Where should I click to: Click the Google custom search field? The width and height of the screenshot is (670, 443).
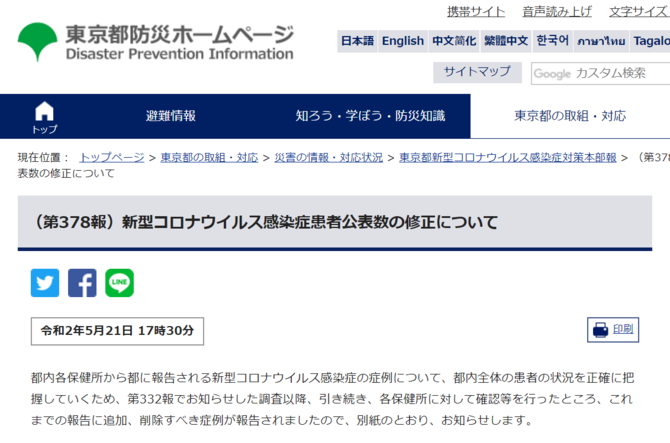click(x=600, y=73)
